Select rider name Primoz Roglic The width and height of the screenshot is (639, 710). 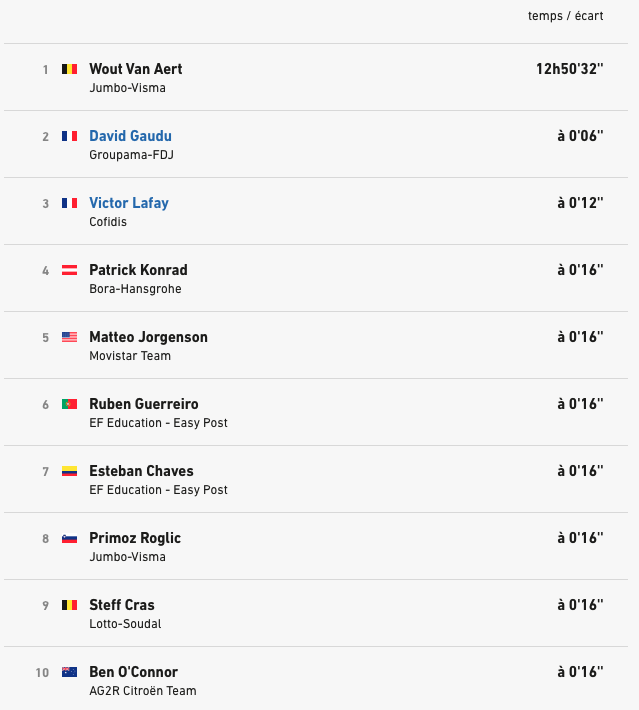135,538
